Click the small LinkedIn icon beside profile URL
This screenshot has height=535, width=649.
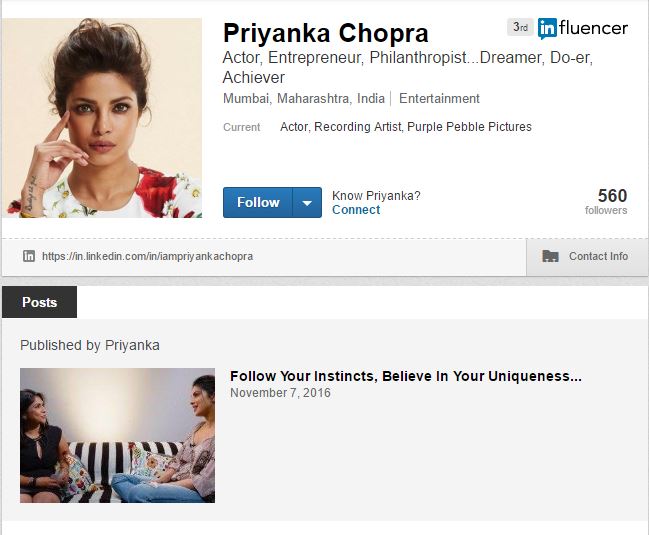(x=29, y=256)
